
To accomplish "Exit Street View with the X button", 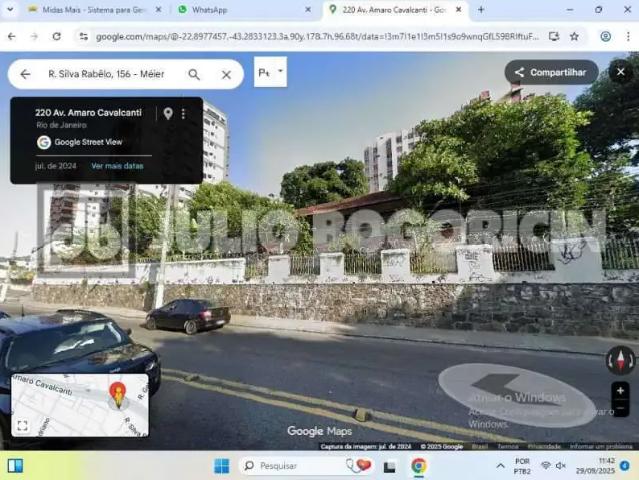I will (x=620, y=72).
